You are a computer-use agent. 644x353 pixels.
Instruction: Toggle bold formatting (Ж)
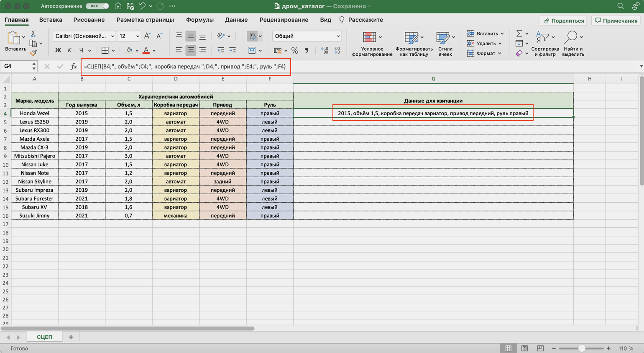[x=58, y=51]
